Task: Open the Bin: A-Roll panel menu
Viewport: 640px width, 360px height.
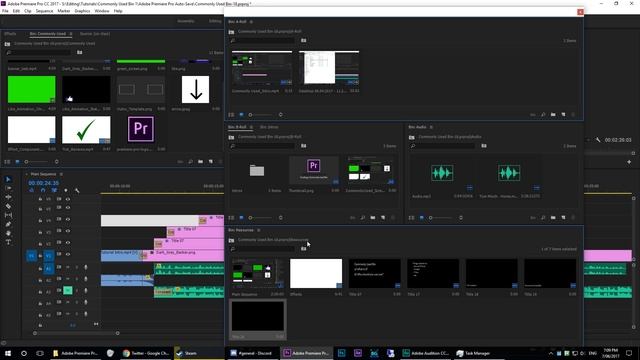Action: click(251, 22)
